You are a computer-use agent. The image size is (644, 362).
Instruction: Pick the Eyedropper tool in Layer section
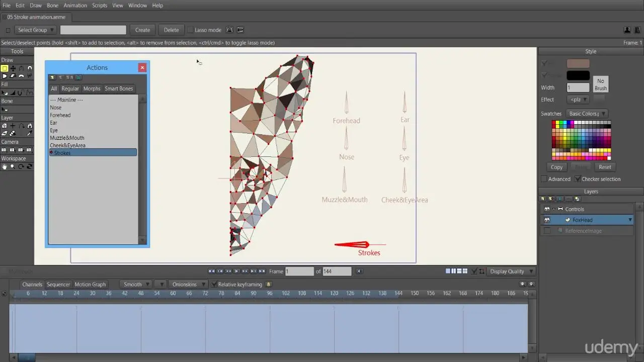tap(30, 134)
